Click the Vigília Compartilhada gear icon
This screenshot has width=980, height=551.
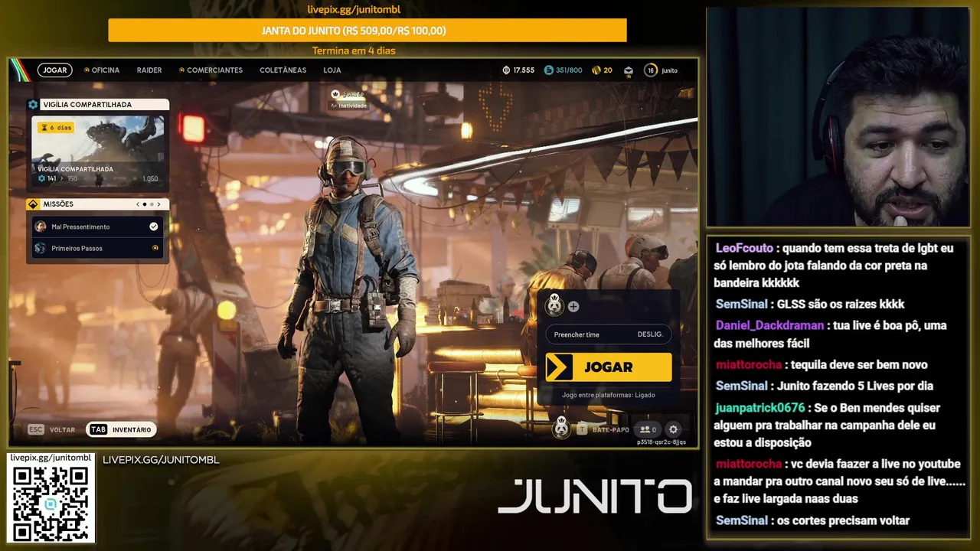point(33,104)
